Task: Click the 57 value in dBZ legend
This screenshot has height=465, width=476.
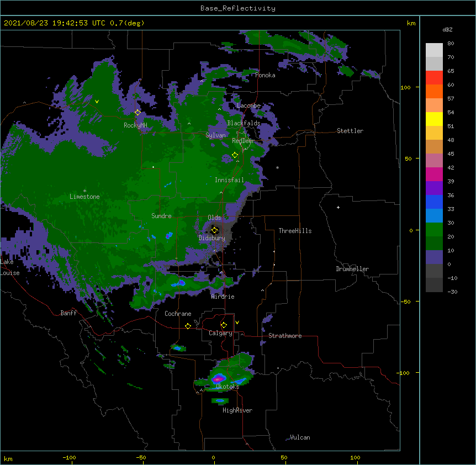Action: (451, 99)
